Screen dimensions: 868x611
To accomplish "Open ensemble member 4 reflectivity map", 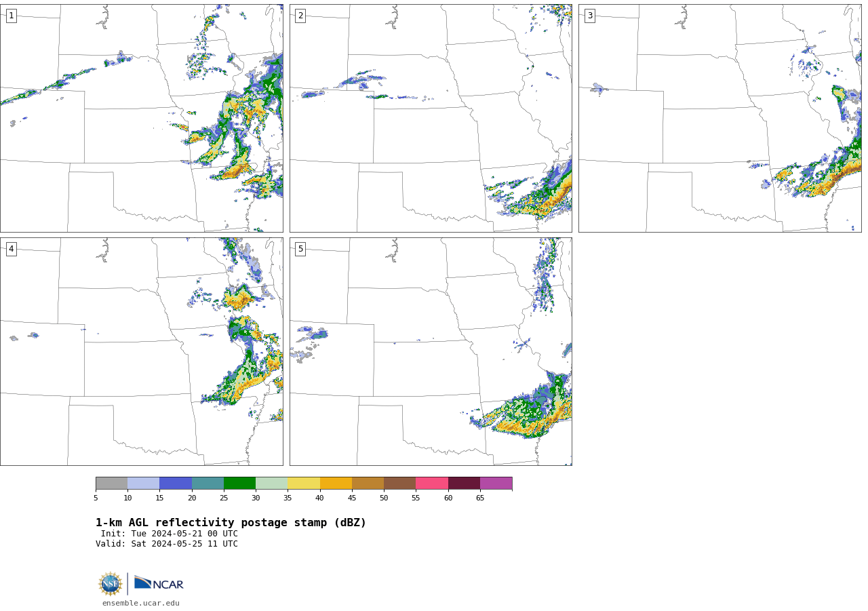I will 142,351.
